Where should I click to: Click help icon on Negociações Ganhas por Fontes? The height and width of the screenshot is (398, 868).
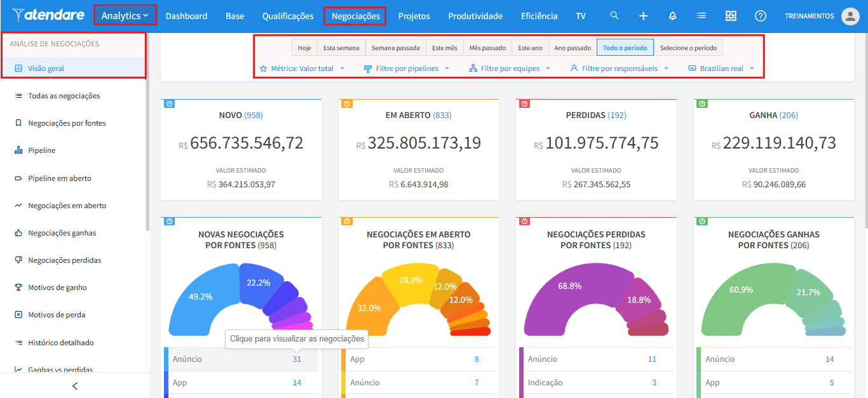click(x=702, y=221)
